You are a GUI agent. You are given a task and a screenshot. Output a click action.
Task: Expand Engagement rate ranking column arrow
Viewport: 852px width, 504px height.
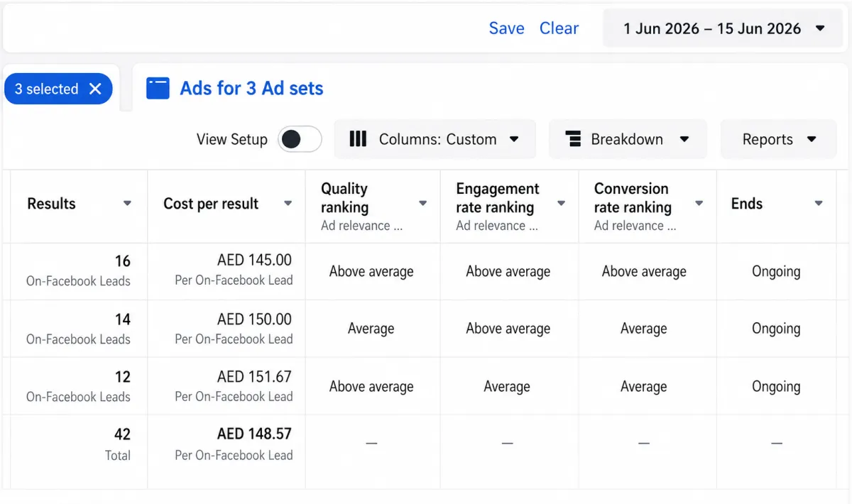561,204
